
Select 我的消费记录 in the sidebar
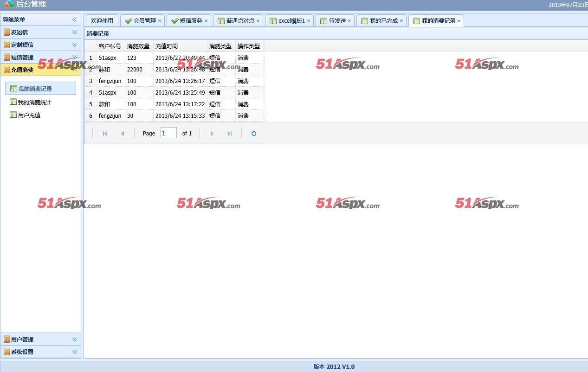40,89
